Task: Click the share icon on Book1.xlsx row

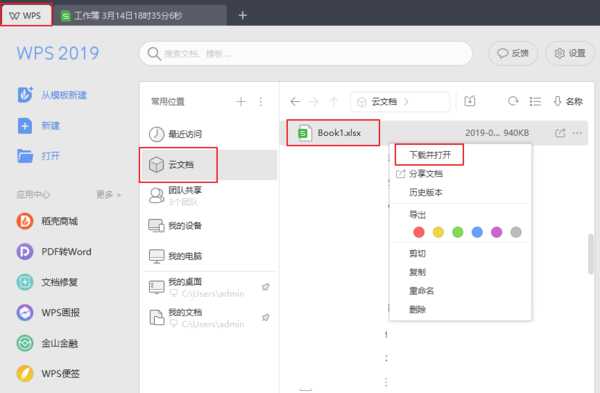Action: click(560, 133)
